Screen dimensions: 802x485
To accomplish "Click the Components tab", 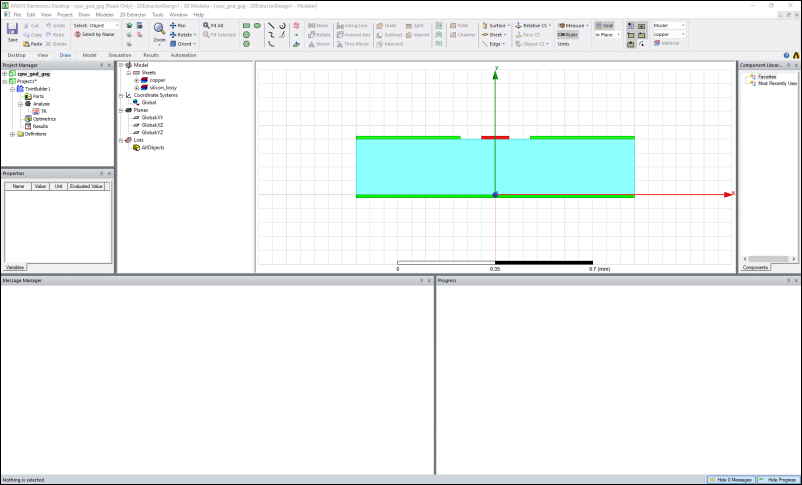I will [x=755, y=268].
